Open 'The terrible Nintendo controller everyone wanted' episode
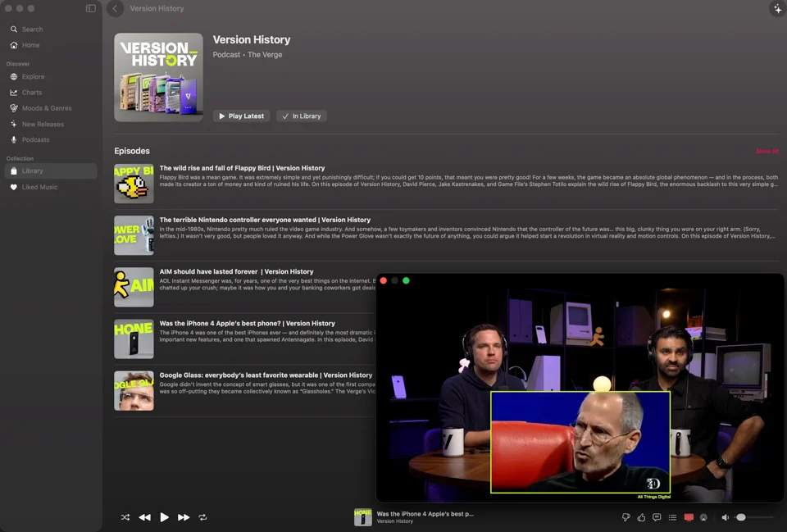The width and height of the screenshot is (787, 532). [x=265, y=220]
